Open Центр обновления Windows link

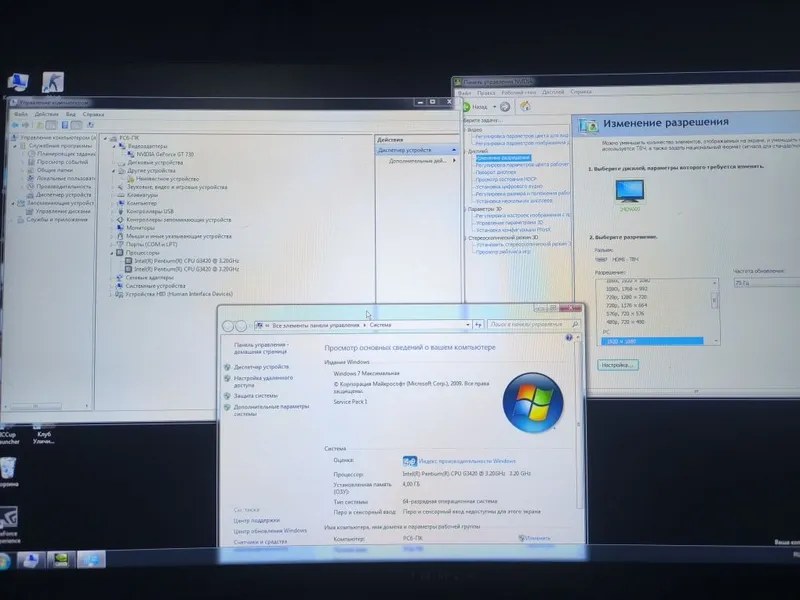270,531
